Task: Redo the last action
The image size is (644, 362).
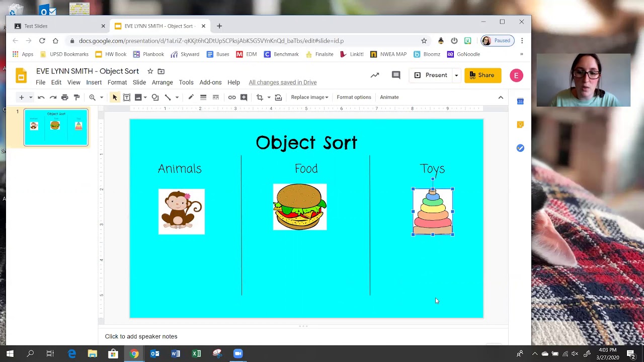Action: tap(53, 97)
